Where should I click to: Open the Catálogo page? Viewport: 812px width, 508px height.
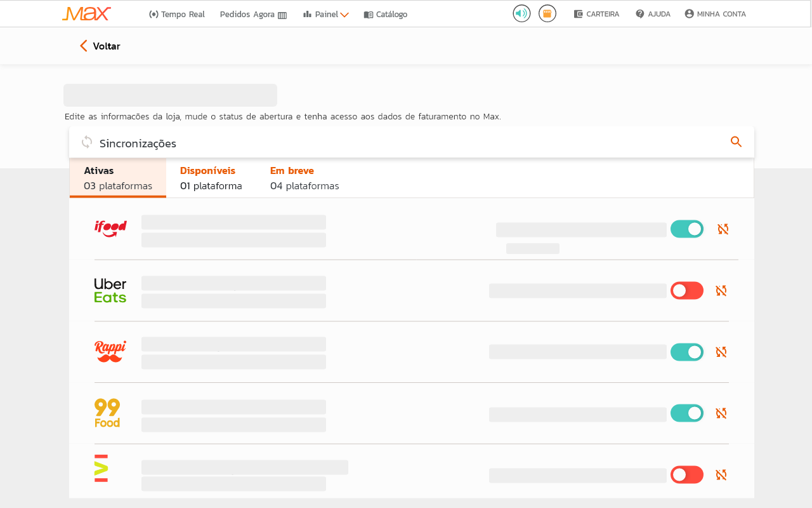[386, 14]
